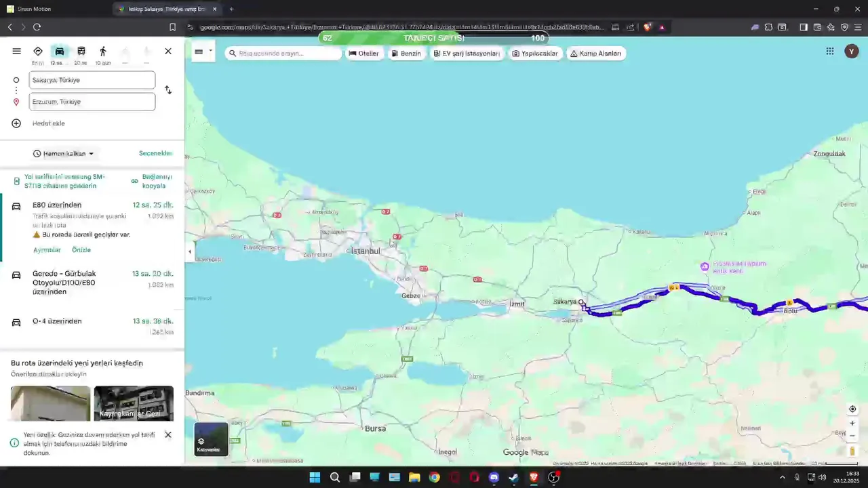Viewport: 868px width, 488px height.
Task: Open the Kayıngkamlar Gezi place thumbnail
Action: point(134,403)
